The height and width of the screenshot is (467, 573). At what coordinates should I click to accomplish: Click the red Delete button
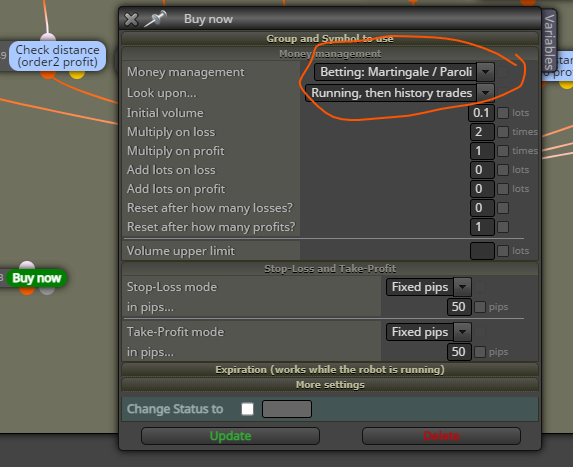[x=441, y=436]
